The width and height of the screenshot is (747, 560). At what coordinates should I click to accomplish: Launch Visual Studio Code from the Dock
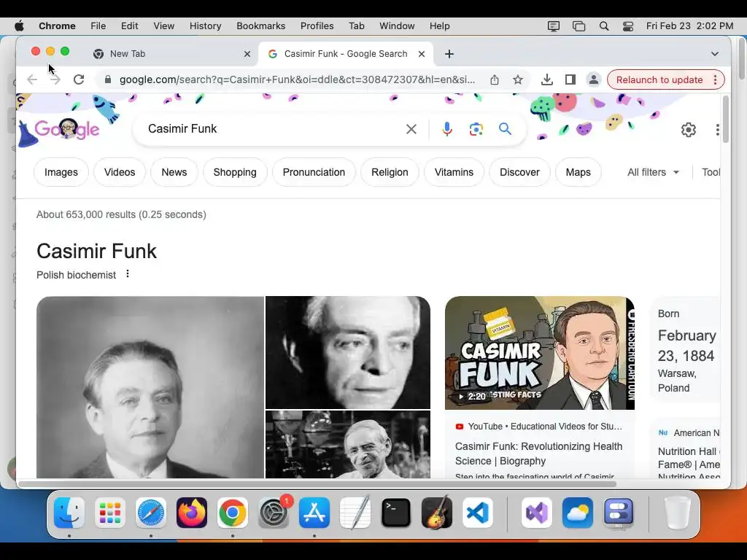[x=477, y=513]
